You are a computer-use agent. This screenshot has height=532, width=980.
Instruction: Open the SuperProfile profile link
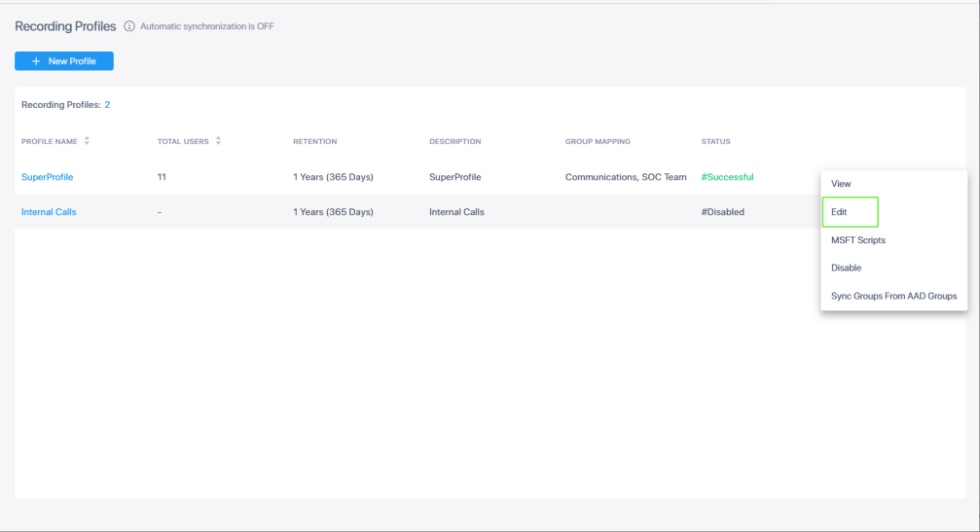(47, 177)
